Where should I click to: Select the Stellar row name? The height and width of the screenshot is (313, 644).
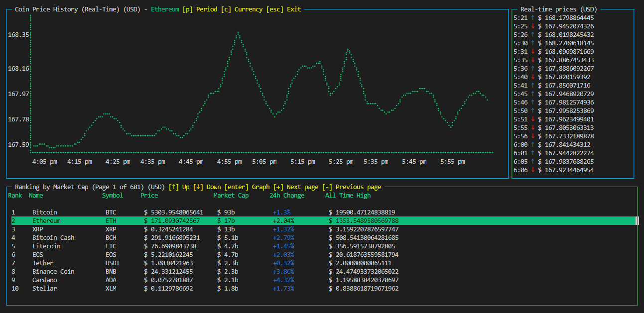pos(45,289)
